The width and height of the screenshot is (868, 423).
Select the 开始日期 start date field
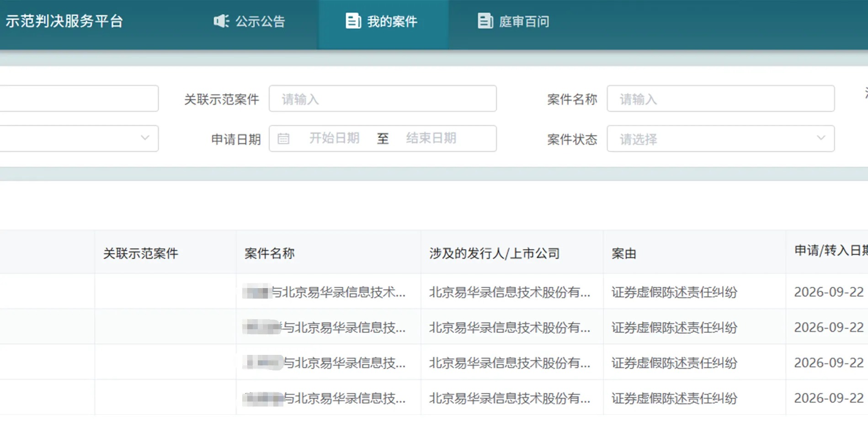click(x=334, y=138)
